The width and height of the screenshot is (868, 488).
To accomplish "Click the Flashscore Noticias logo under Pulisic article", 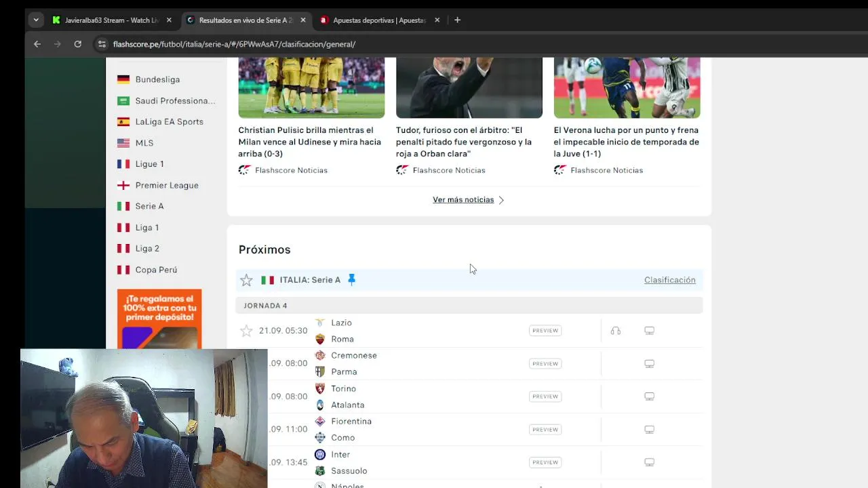I will click(245, 170).
